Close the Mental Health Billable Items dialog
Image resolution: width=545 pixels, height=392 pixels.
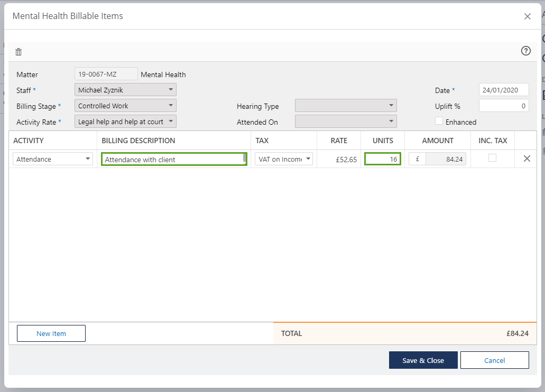(x=527, y=16)
